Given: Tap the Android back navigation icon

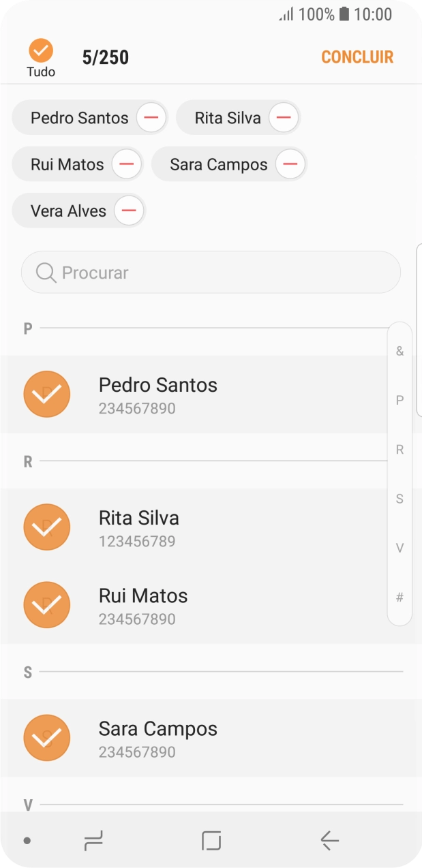Looking at the screenshot, I should pos(329,841).
